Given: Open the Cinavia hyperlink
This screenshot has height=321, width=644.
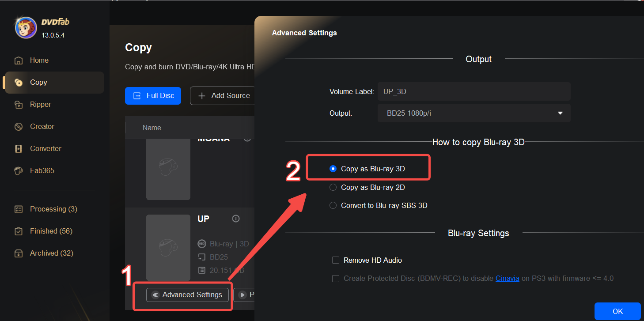Looking at the screenshot, I should click(x=507, y=278).
